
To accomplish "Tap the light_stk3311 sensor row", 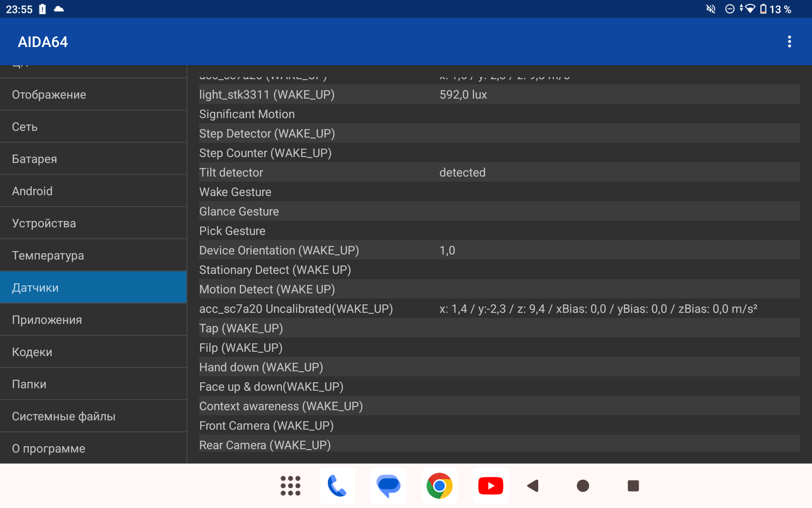I will pos(499,94).
